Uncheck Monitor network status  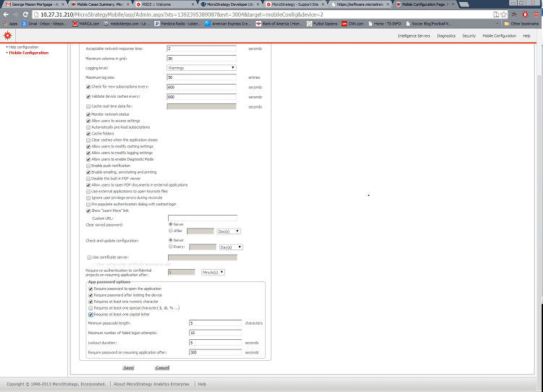click(88, 114)
